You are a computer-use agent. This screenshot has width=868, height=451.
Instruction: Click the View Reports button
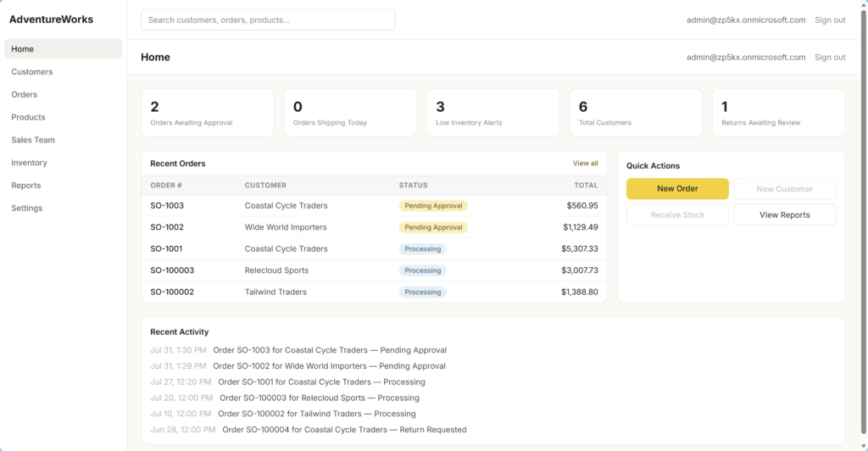[784, 214]
